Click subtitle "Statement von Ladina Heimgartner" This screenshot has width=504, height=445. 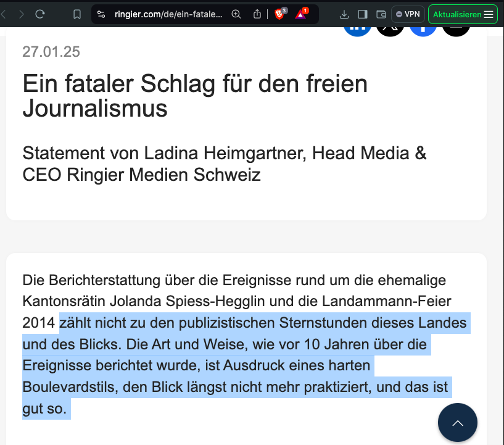pyautogui.click(x=164, y=153)
